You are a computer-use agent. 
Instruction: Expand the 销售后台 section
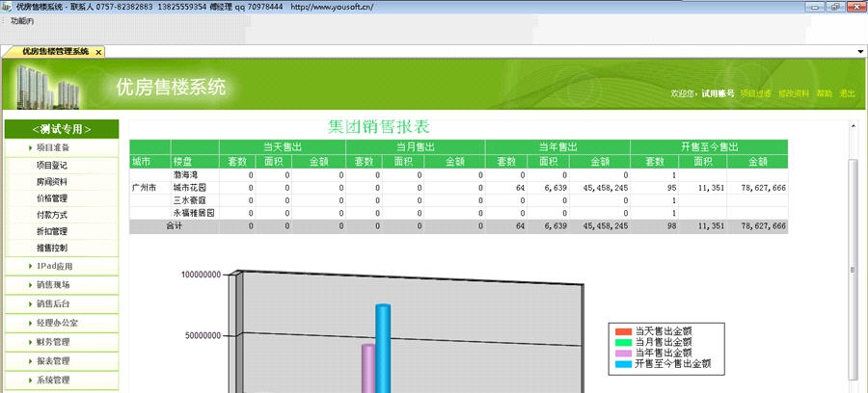point(62,304)
